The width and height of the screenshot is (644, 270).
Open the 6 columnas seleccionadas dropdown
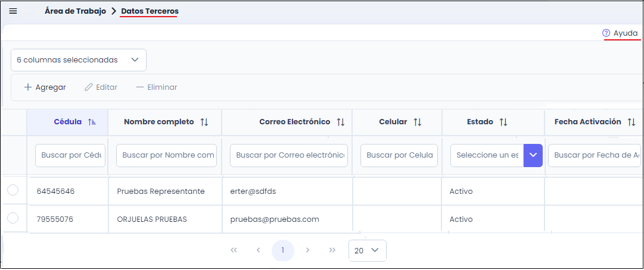tap(79, 60)
